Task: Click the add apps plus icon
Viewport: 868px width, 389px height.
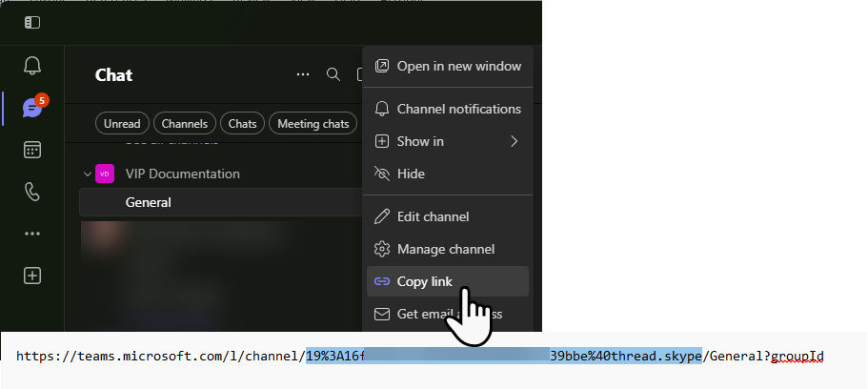Action: (x=32, y=276)
